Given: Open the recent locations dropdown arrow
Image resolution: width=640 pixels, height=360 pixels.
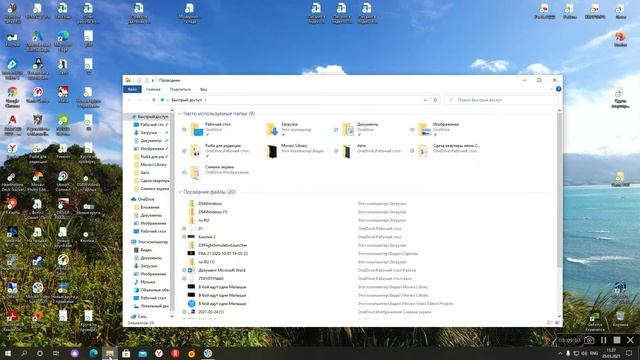Looking at the screenshot, I should (147, 100).
